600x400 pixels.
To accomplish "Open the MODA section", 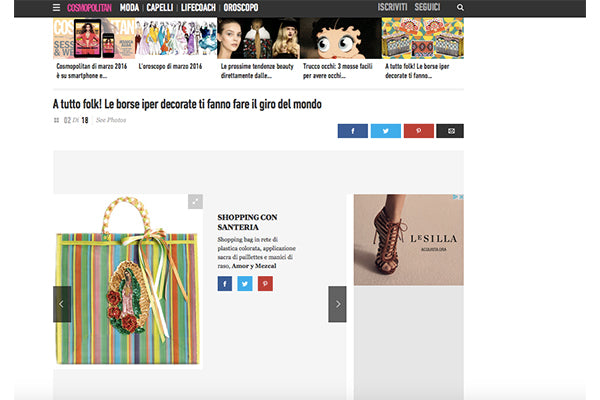I will [x=129, y=8].
